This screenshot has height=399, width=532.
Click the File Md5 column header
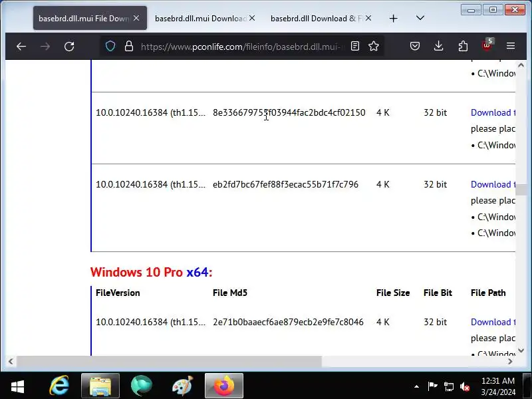pos(230,293)
